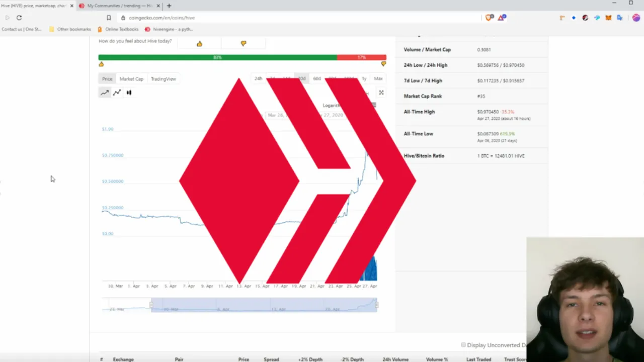Sort table by Pair column header
This screenshot has width=644, height=362.
pos(179,359)
